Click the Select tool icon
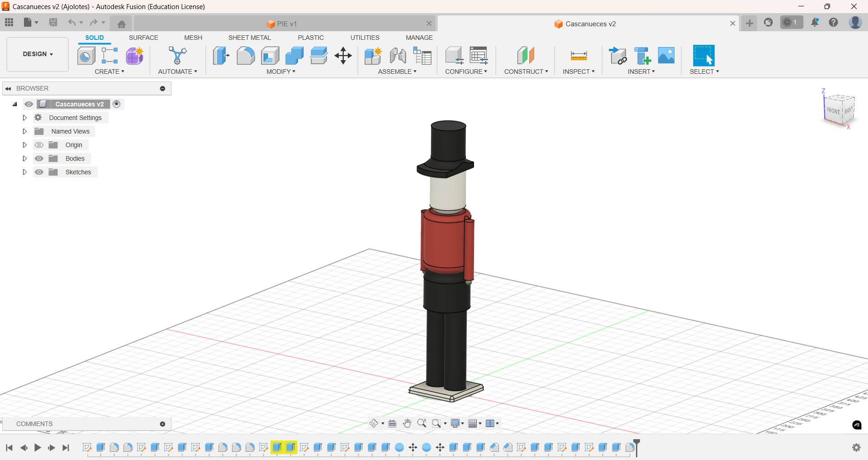 (704, 56)
